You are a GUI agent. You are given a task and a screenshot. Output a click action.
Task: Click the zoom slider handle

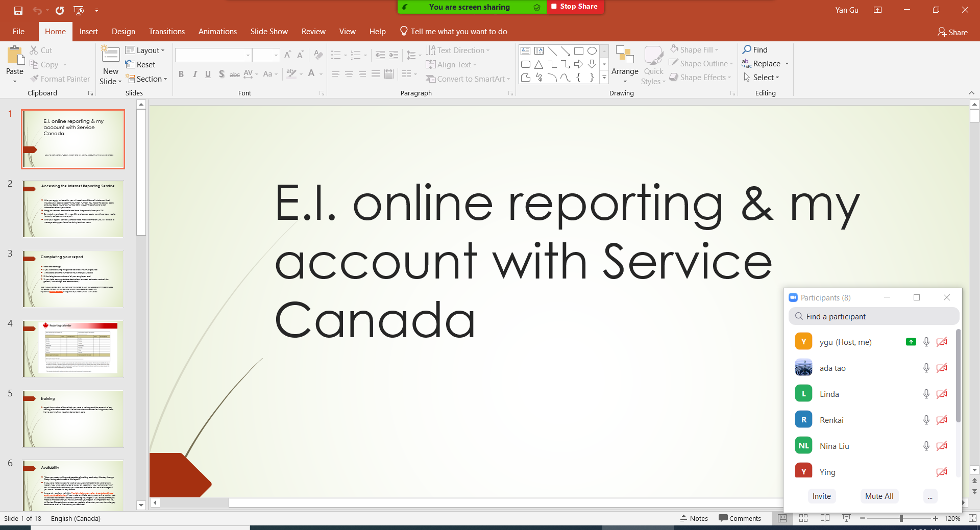pyautogui.click(x=901, y=518)
